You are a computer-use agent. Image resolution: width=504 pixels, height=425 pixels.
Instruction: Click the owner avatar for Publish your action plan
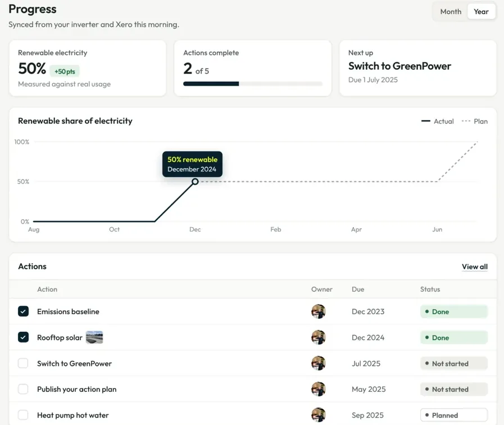tap(319, 389)
